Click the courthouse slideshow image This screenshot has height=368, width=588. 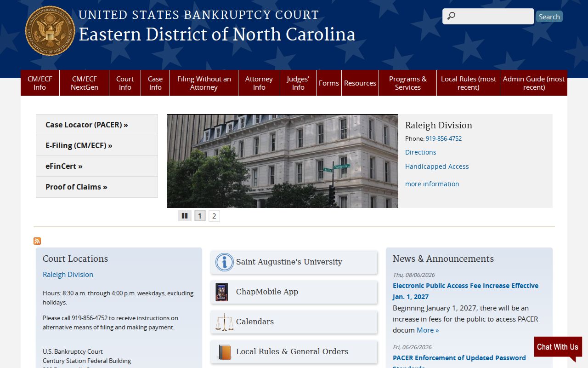click(283, 161)
